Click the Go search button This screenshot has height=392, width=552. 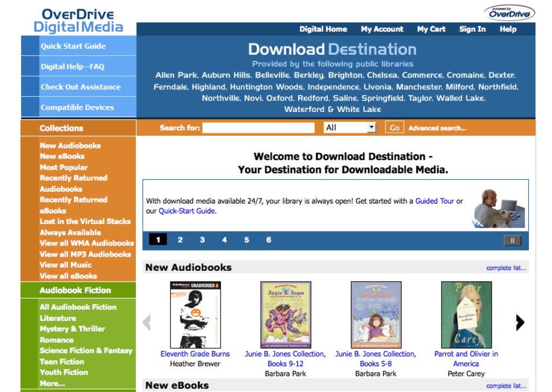pyautogui.click(x=394, y=128)
